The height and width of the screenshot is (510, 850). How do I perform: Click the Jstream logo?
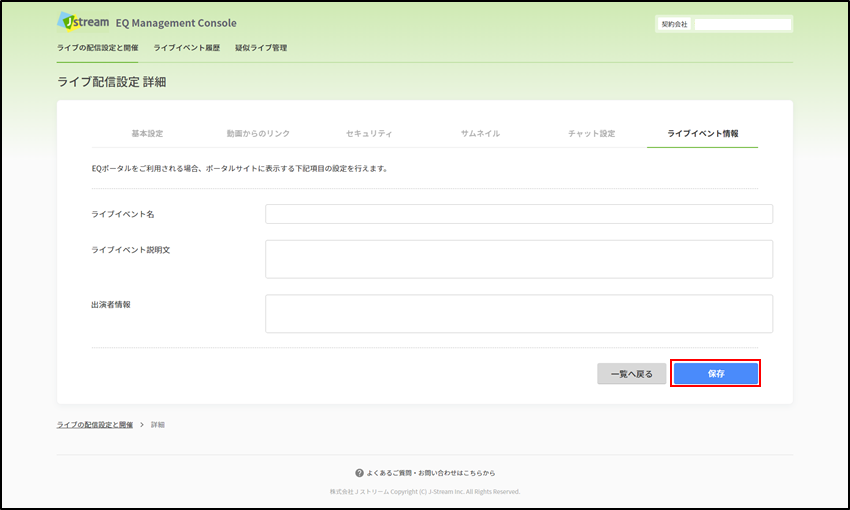click(x=83, y=22)
